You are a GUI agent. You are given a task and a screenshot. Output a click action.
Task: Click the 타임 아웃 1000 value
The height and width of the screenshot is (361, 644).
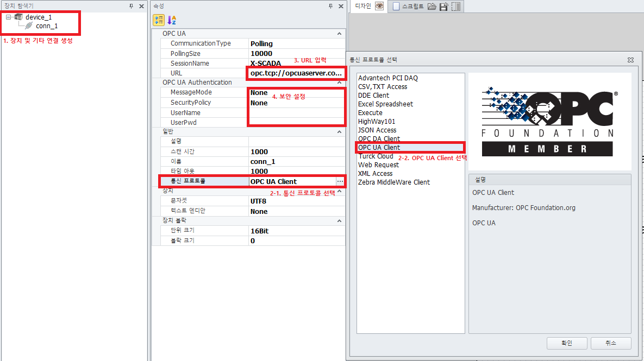(x=297, y=172)
